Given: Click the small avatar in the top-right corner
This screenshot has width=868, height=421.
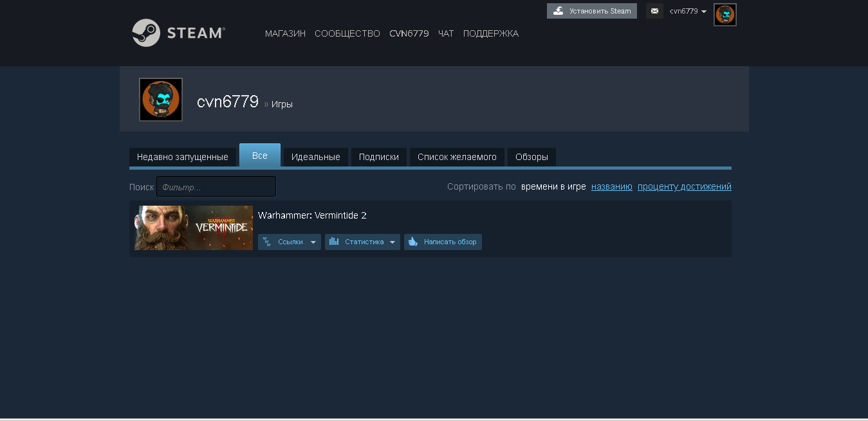Looking at the screenshot, I should tap(725, 15).
